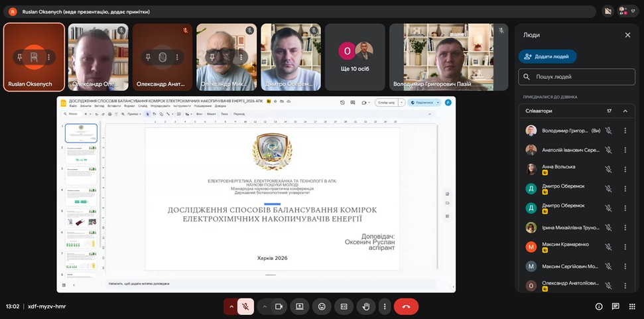Show the Ще 10 осіб tile

(355, 57)
